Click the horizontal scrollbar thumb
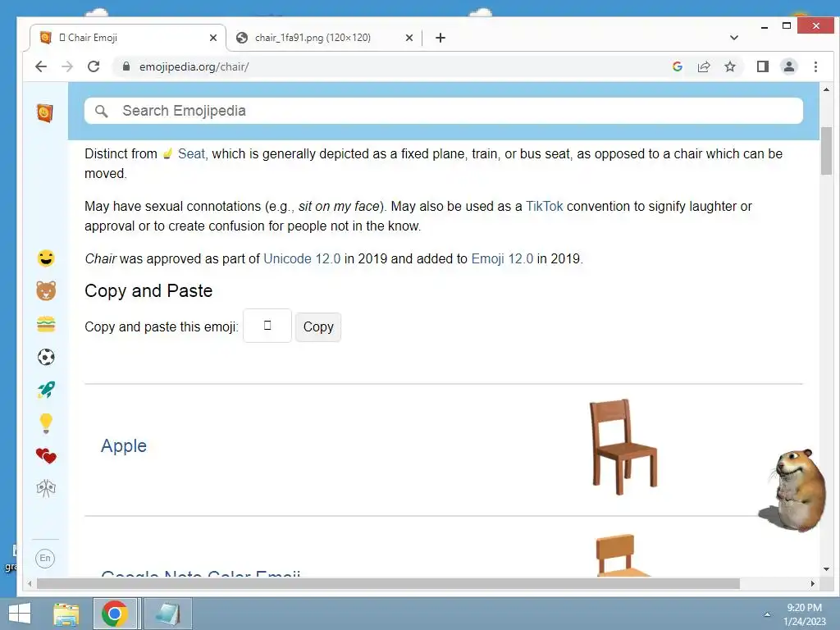Screen dimensions: 840x630 click(388, 583)
